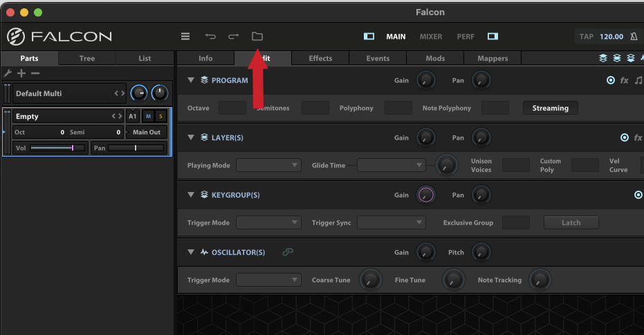The height and width of the screenshot is (335, 644).
Task: Click the TAP tempo button
Action: [x=586, y=37]
